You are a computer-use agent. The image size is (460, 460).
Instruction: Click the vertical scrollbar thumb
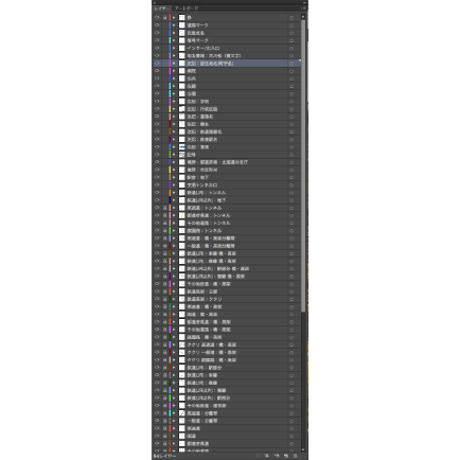point(303,166)
